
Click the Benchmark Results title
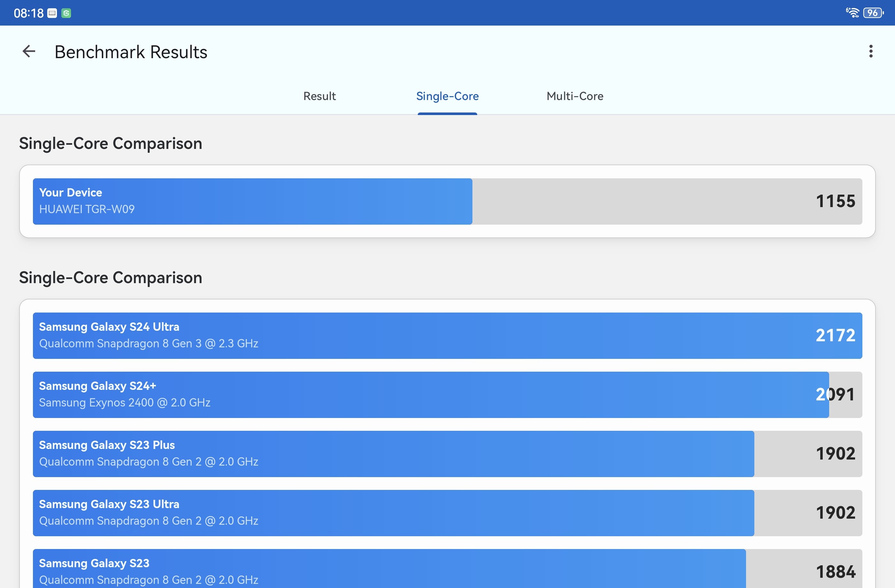(x=131, y=52)
